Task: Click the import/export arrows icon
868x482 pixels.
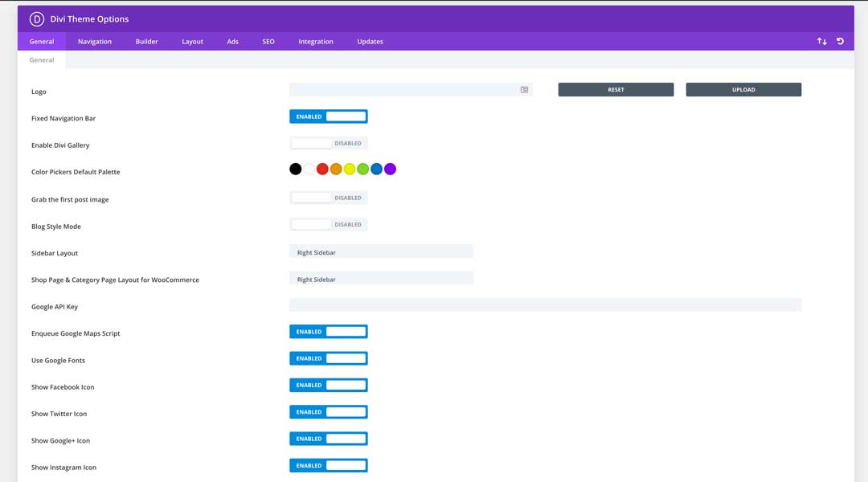Action: [821, 42]
